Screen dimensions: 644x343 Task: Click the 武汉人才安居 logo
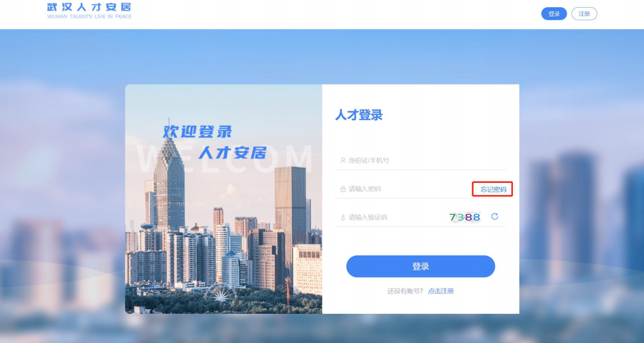[89, 10]
